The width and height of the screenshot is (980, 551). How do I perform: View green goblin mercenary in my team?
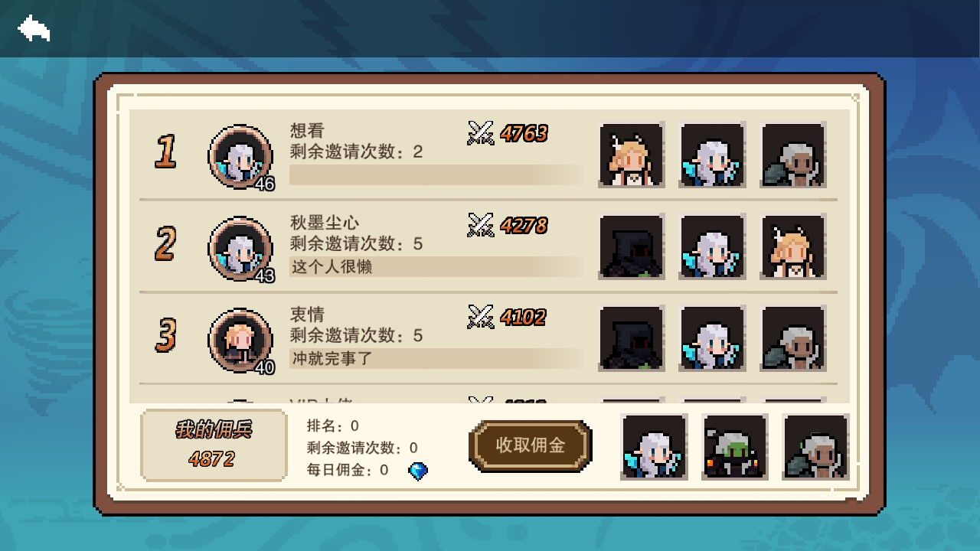click(735, 447)
